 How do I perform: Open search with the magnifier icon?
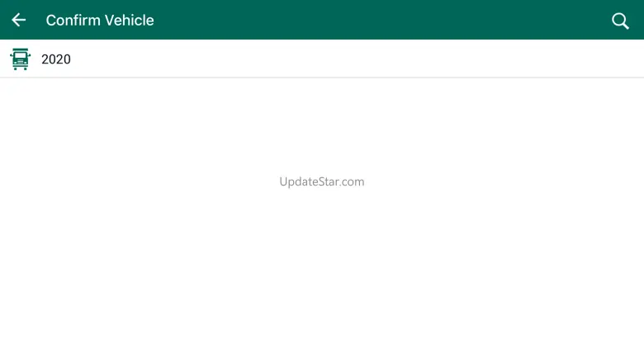coord(620,21)
